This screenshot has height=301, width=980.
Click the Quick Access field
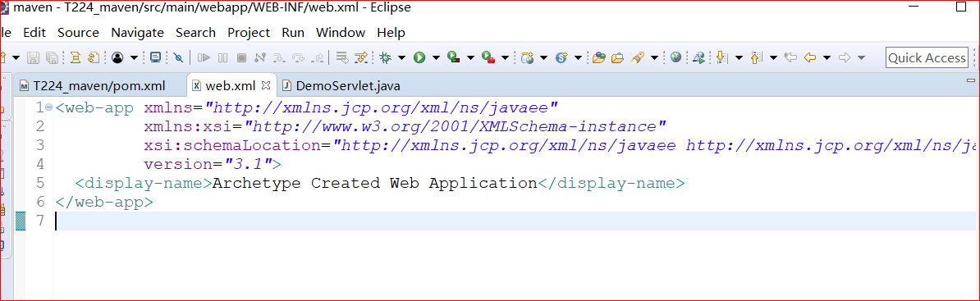927,58
